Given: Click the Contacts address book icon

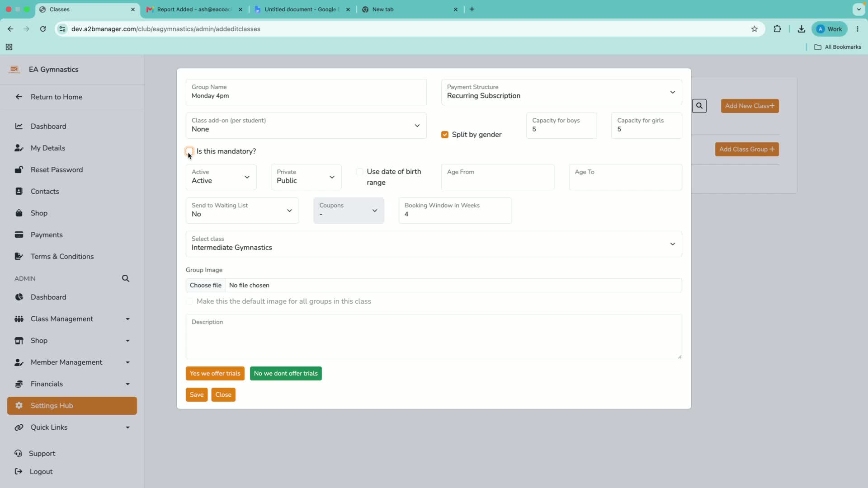Looking at the screenshot, I should (x=19, y=191).
